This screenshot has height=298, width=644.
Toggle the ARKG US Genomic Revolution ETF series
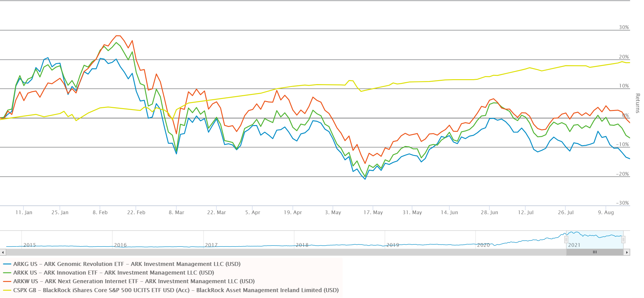pyautogui.click(x=122, y=264)
